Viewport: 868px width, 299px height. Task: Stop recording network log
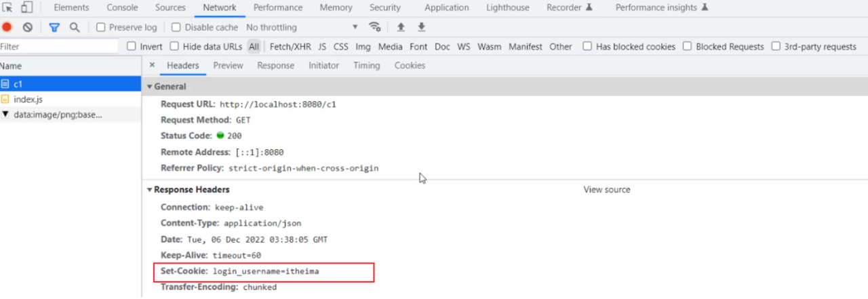coord(7,28)
